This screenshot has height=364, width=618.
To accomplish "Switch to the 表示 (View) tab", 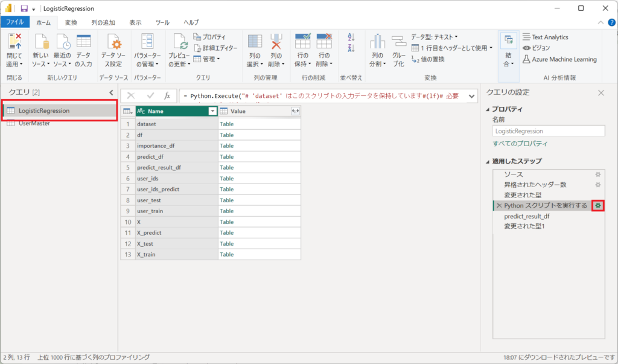I will (135, 22).
